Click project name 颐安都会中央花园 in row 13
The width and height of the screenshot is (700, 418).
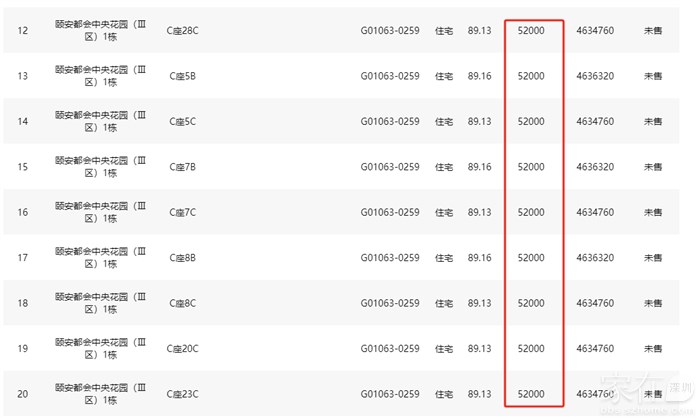click(x=100, y=76)
